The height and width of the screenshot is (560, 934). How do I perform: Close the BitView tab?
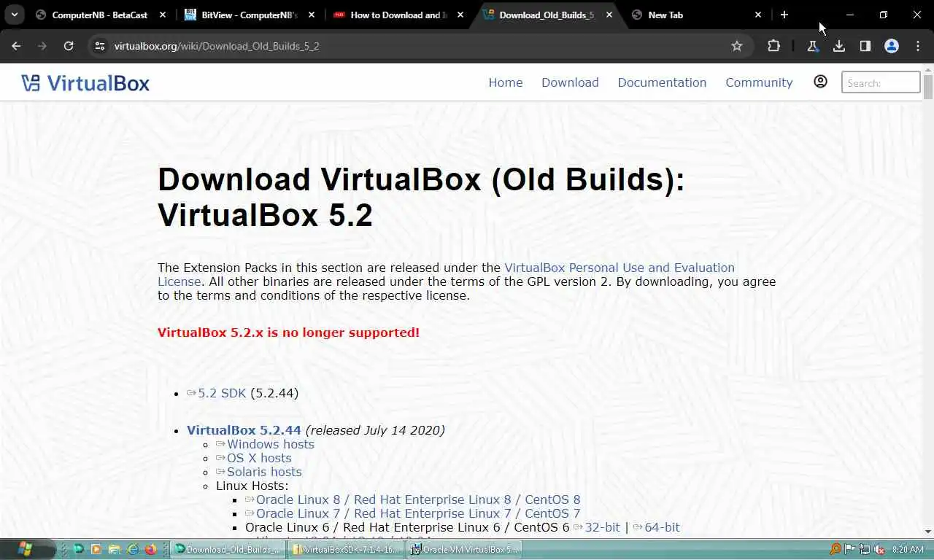[311, 15]
